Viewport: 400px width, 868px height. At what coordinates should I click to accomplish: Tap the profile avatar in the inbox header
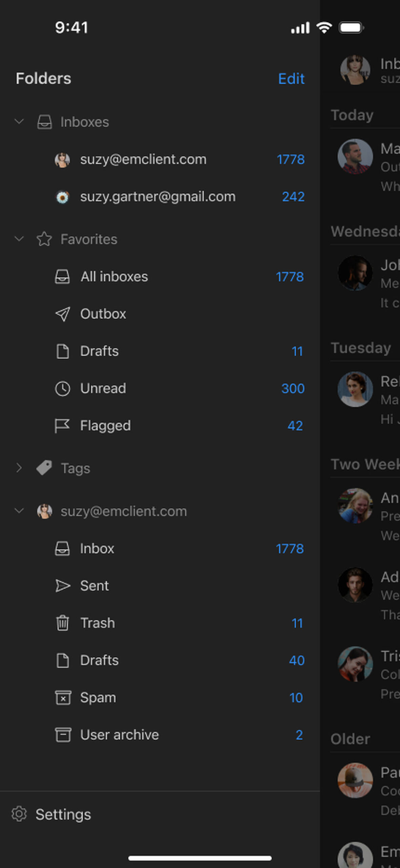point(355,70)
